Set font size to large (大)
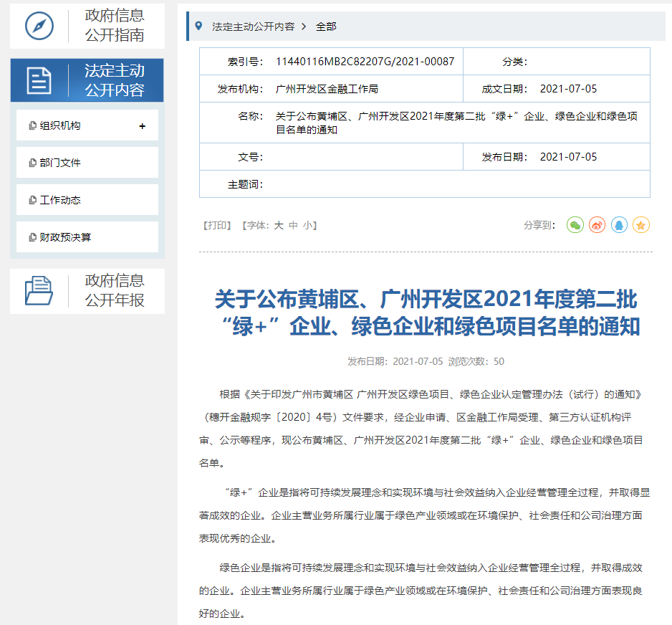The image size is (672, 625). tap(279, 225)
